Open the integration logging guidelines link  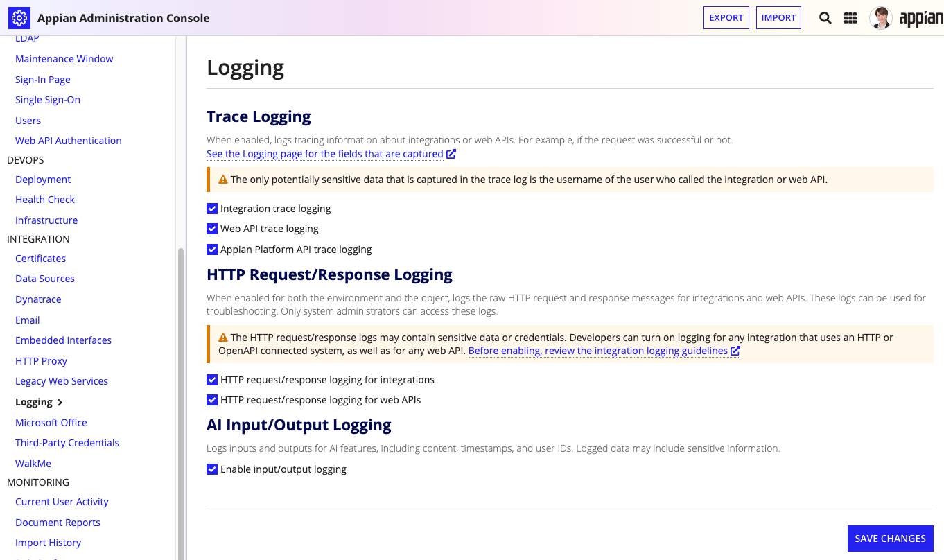point(598,351)
